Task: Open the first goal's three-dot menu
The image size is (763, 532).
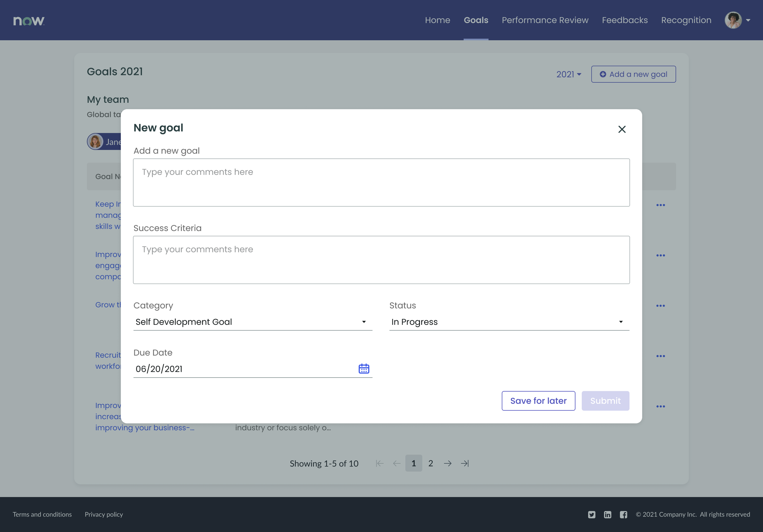Action: point(660,205)
